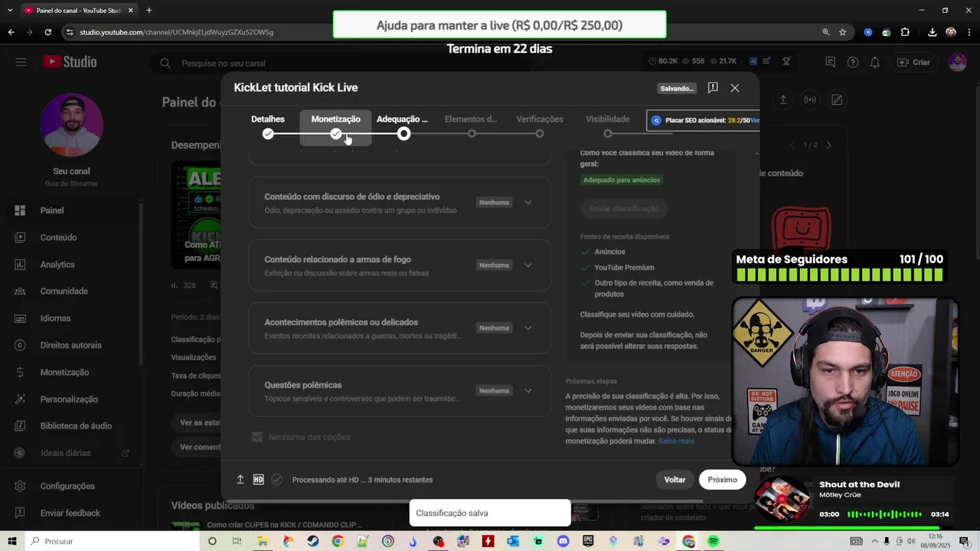Click the 'Adequado para anúncios' label

point(622,180)
